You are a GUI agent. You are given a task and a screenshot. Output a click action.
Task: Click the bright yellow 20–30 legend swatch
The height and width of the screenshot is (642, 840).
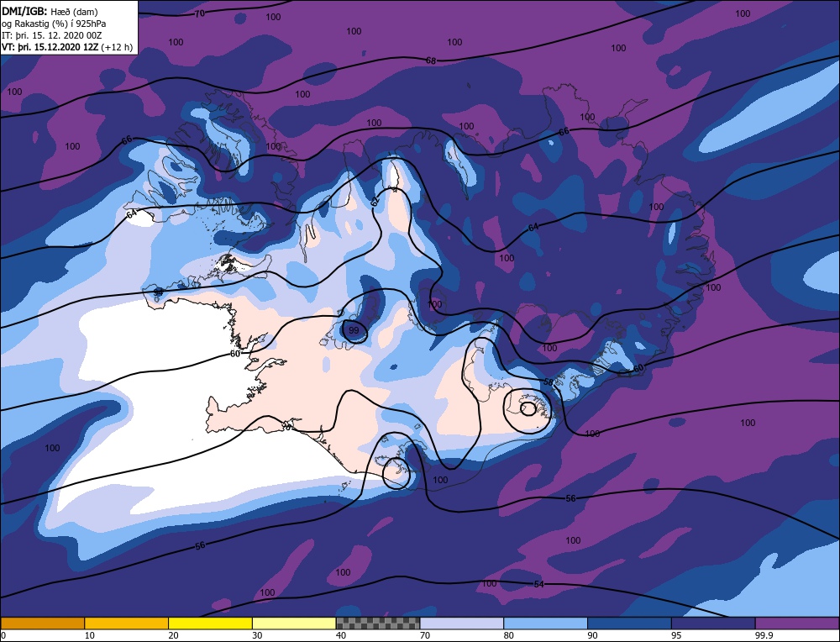(x=210, y=623)
